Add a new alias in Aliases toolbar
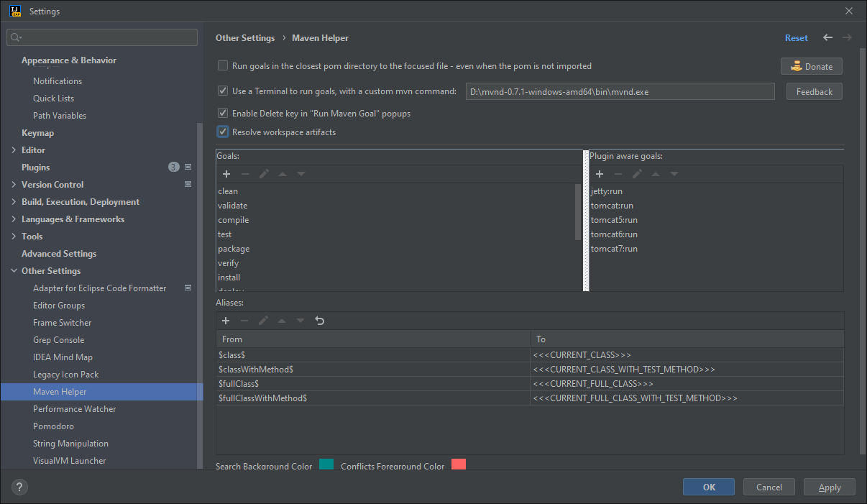 point(226,321)
